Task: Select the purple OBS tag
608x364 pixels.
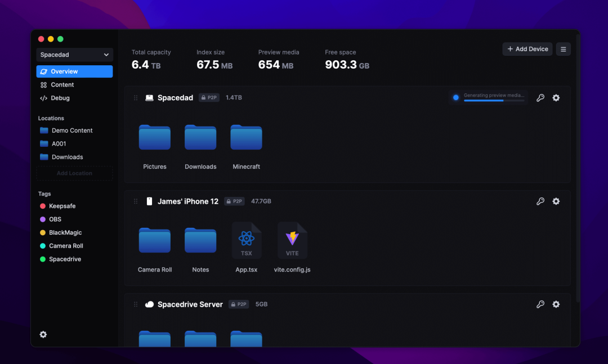Action: [51, 219]
